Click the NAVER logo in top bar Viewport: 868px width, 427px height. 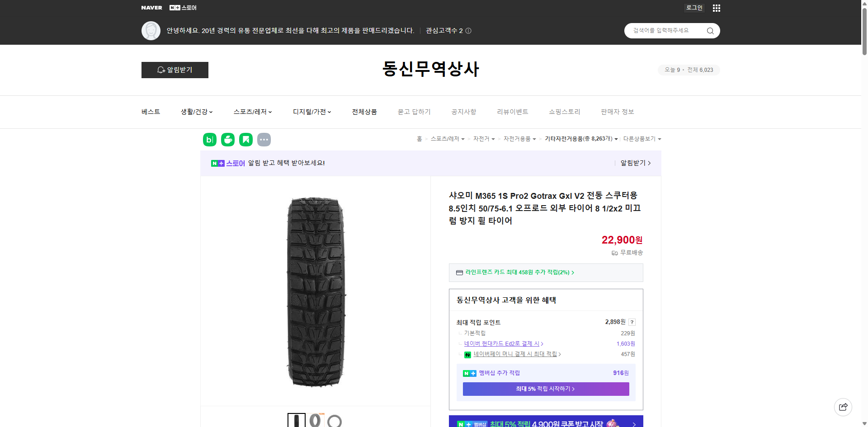(x=151, y=8)
